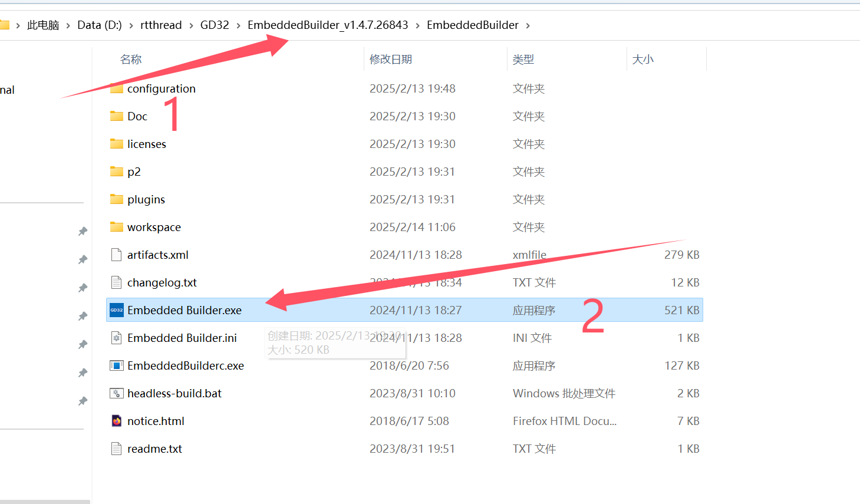Screen dimensions: 860x504
Task: Click the workspace folder icon
Action: pyautogui.click(x=116, y=226)
